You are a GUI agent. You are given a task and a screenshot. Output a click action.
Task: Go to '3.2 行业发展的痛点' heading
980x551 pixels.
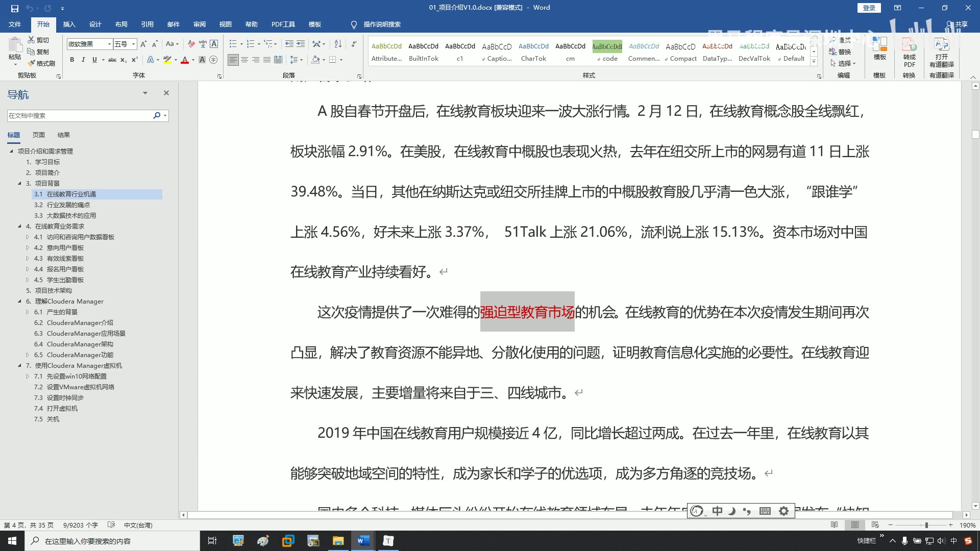[62, 205]
